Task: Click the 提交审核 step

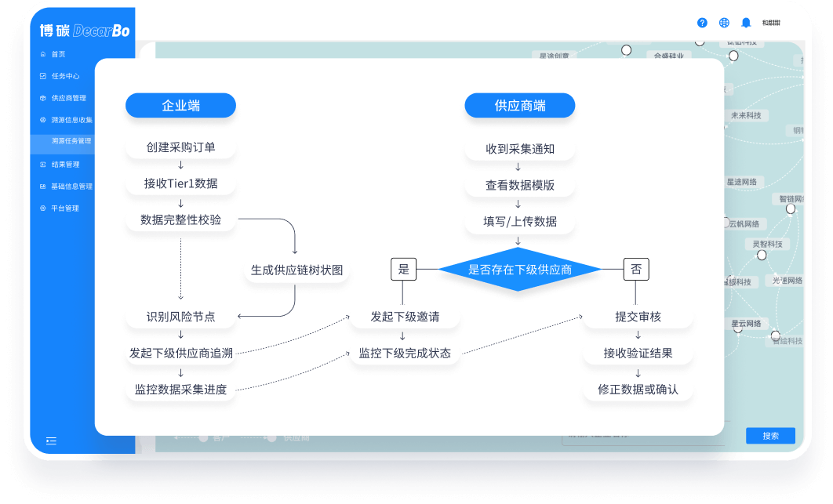Action: (638, 317)
